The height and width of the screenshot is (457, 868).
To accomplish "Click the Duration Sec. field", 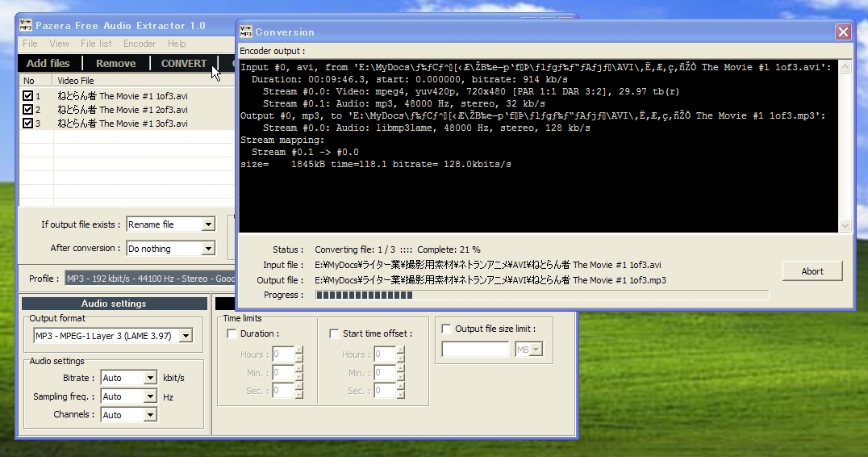I will click(x=283, y=391).
